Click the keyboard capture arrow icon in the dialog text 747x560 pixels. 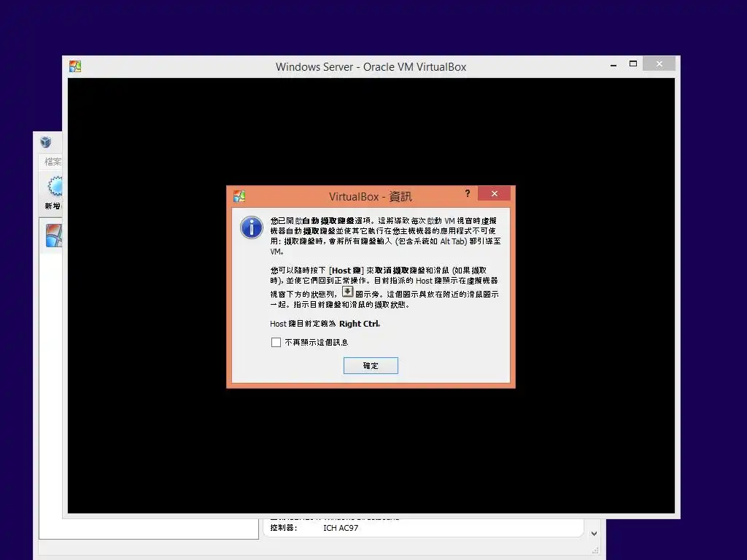[348, 292]
